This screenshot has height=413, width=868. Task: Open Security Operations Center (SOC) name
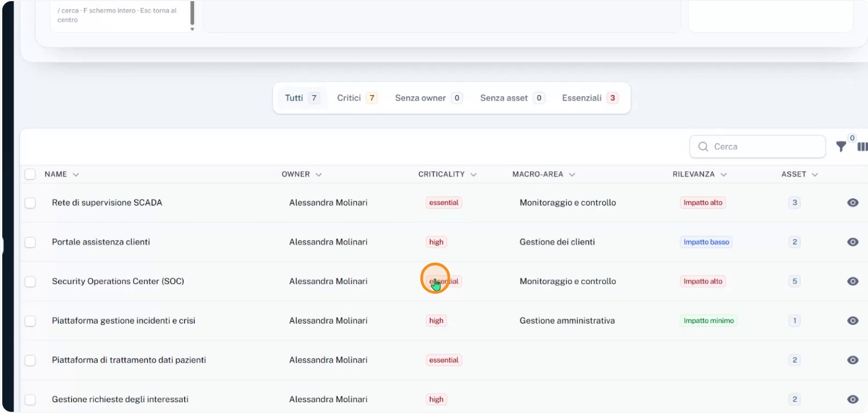[x=118, y=281]
